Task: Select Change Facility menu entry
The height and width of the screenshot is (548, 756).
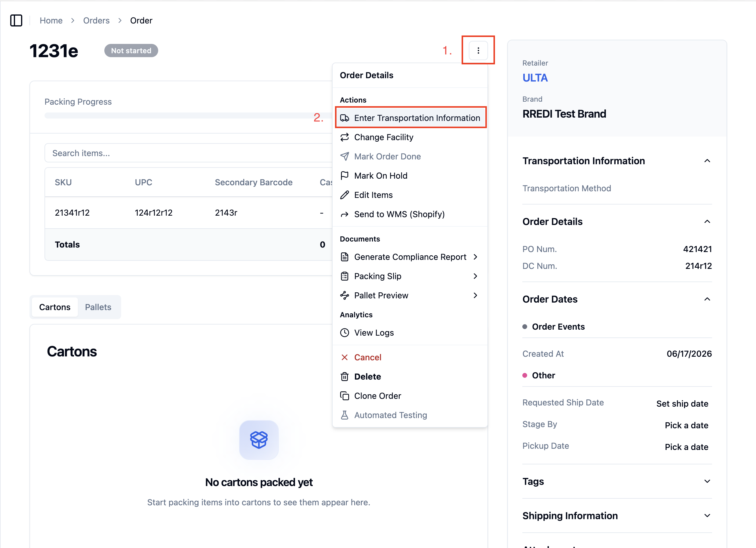Action: click(x=410, y=137)
